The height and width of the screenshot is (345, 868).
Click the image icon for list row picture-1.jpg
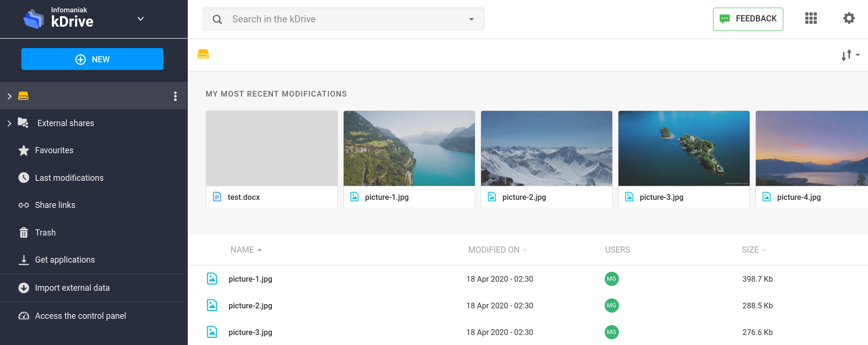click(x=212, y=278)
